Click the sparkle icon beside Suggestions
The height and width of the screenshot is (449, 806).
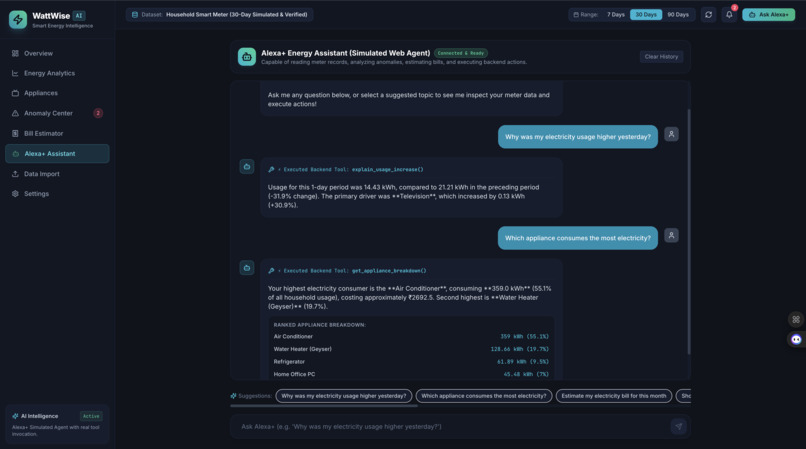pos(233,396)
